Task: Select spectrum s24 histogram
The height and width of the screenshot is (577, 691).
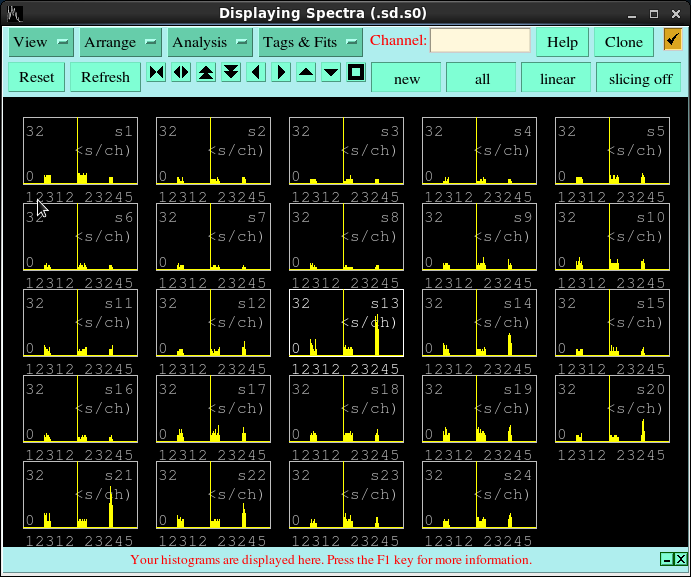Action: click(479, 495)
